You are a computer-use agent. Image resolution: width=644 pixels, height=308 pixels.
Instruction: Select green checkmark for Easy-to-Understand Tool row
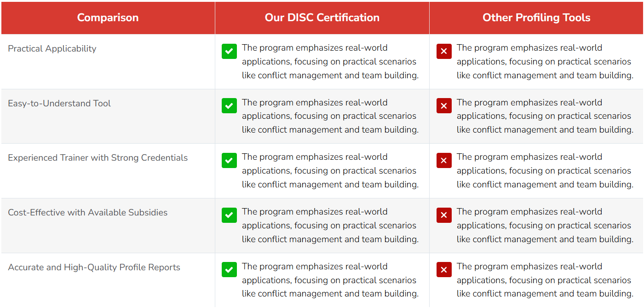tap(229, 106)
